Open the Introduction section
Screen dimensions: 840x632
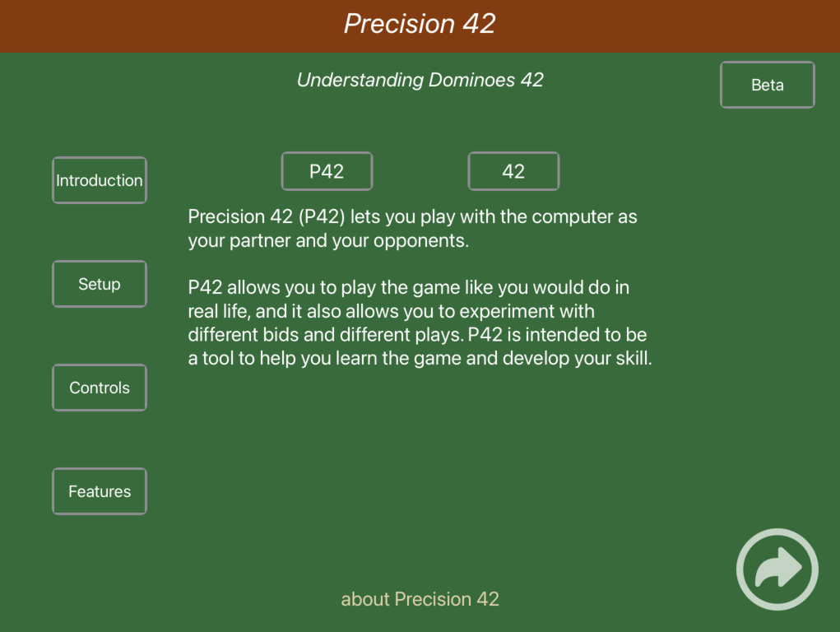[x=100, y=180]
